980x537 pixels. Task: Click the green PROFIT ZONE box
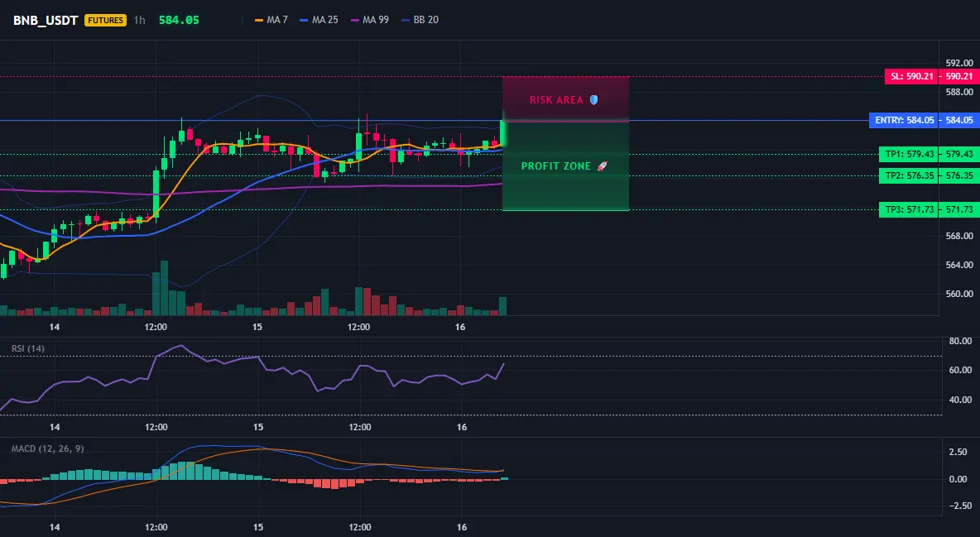[565, 165]
